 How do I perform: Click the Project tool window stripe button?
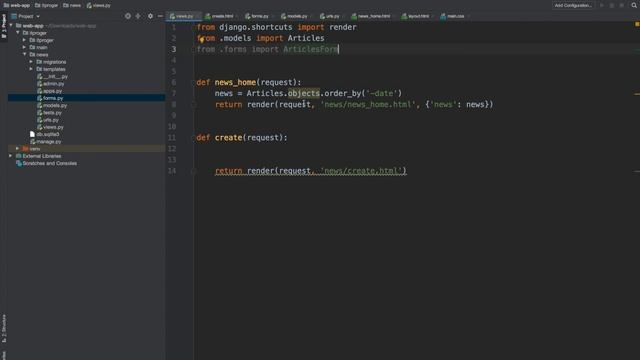4,26
